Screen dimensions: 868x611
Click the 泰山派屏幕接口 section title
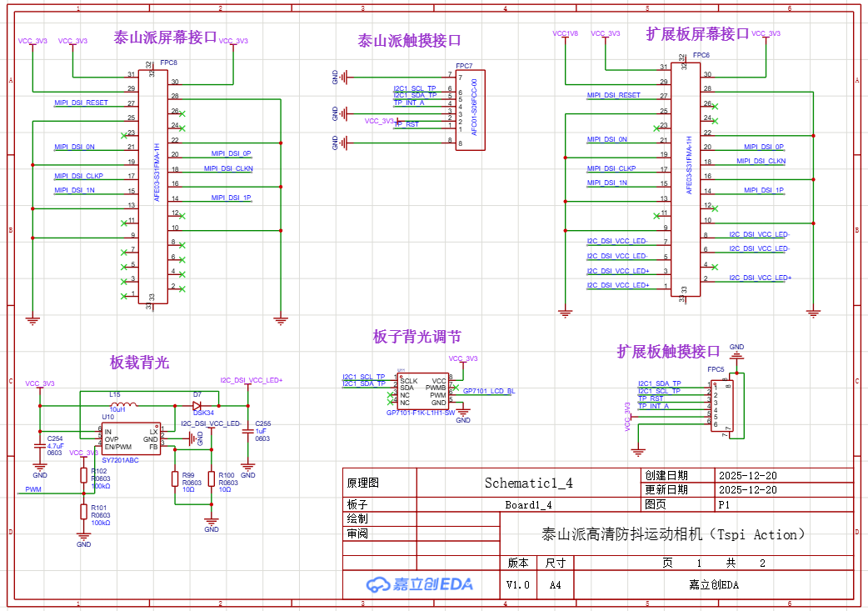[x=165, y=38]
